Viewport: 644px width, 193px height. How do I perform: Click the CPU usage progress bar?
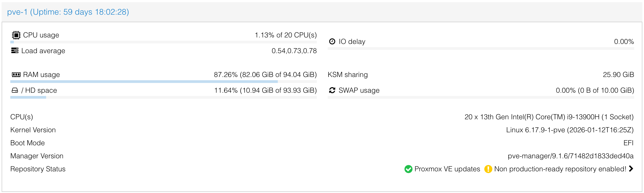pos(164,42)
